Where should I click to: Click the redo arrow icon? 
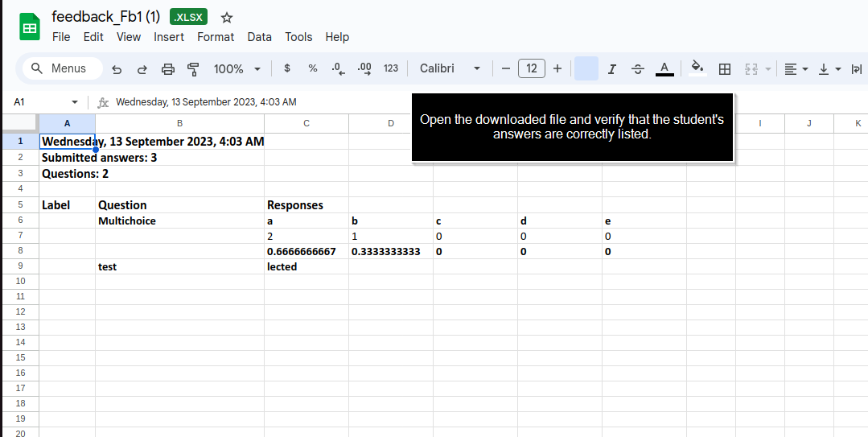(142, 68)
